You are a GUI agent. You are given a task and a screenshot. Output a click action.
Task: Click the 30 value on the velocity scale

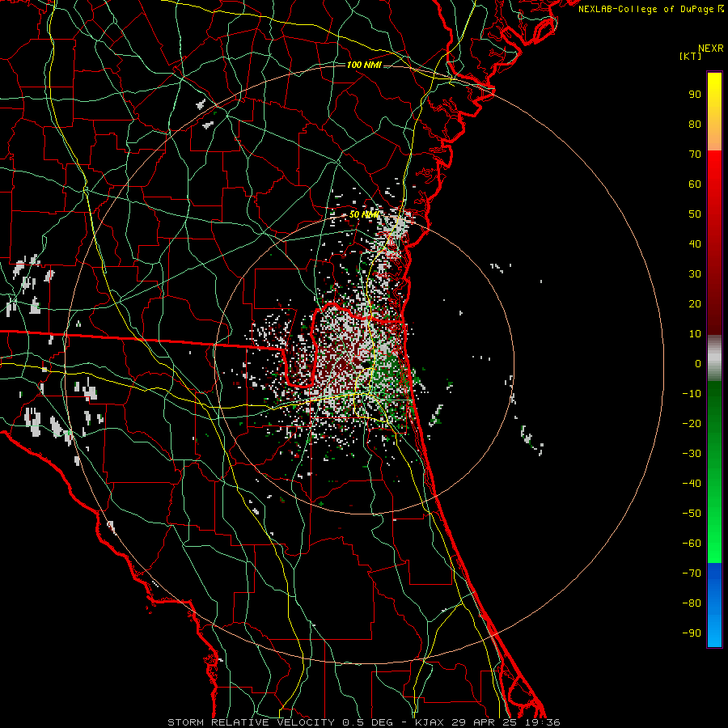(x=695, y=274)
